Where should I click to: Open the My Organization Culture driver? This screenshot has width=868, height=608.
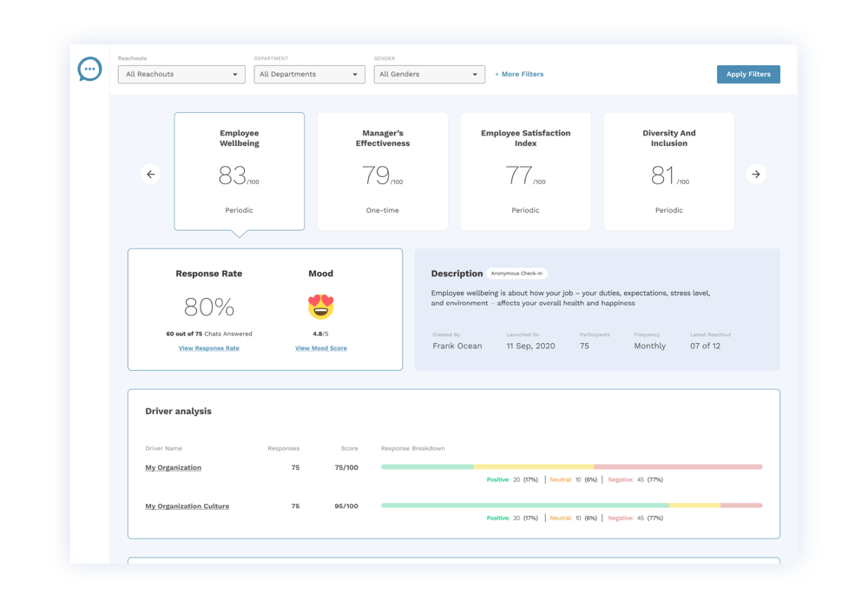[187, 506]
